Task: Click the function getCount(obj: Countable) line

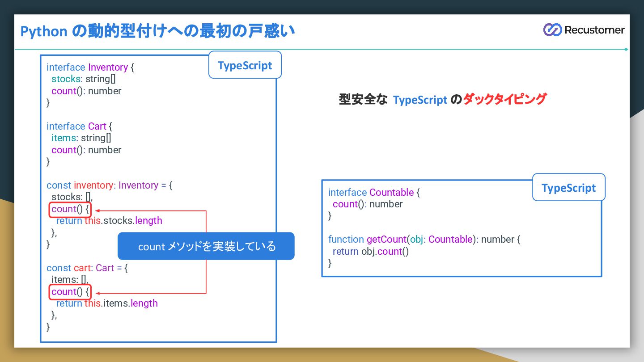Action: [424, 240]
